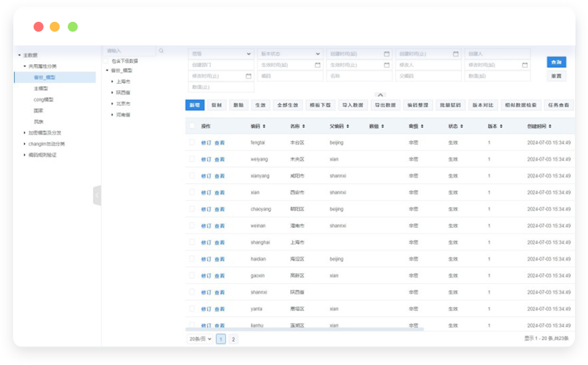The height and width of the screenshot is (365, 588).
Task: Toggle select-all checkbox in table header
Action: [192, 126]
